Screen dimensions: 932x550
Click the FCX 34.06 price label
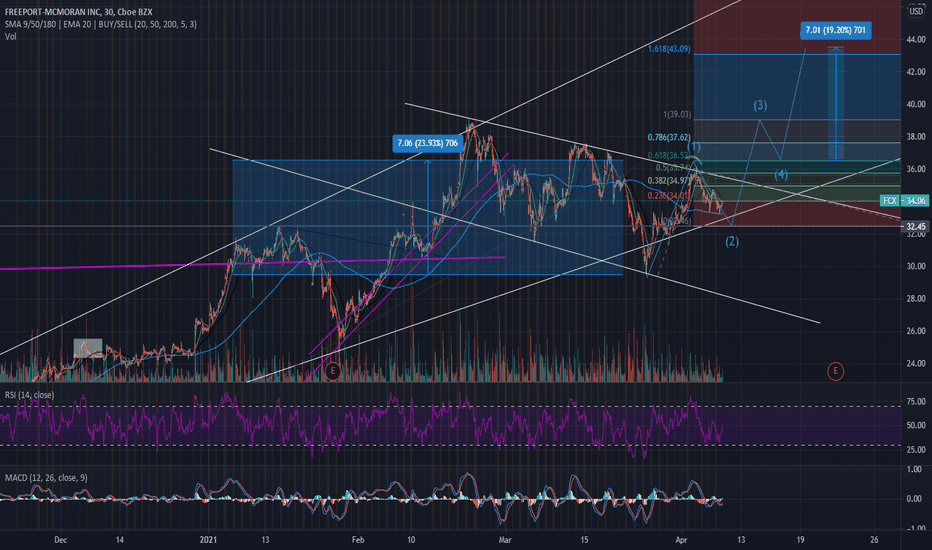[904, 201]
